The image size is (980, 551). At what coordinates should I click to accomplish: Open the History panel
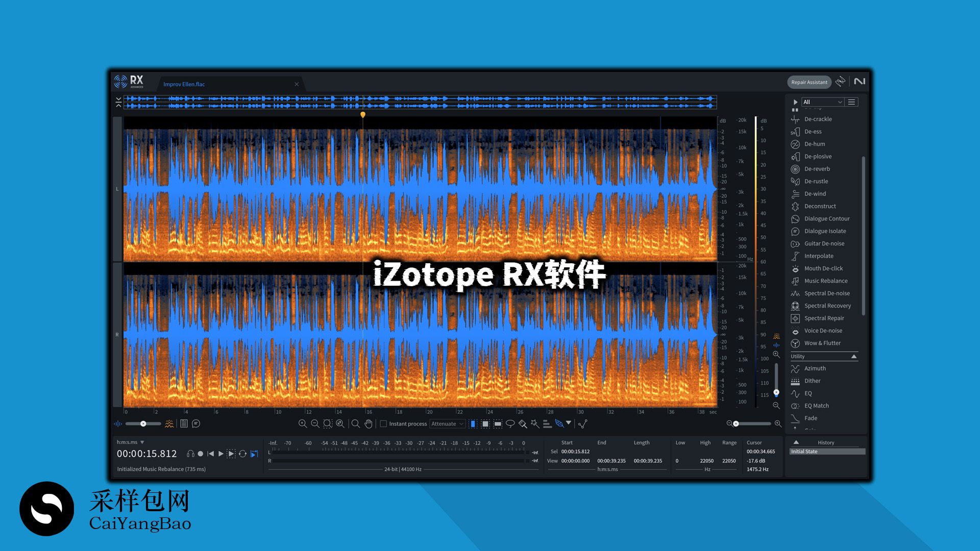pyautogui.click(x=825, y=442)
